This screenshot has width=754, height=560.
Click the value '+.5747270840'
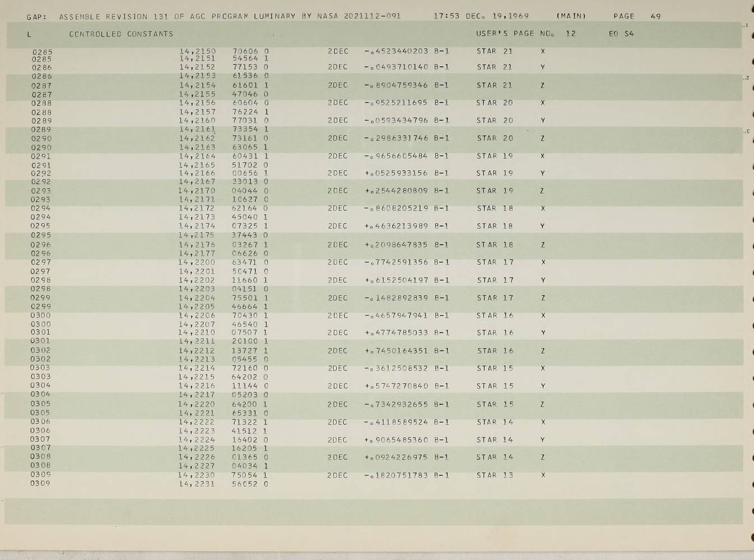tap(396, 386)
